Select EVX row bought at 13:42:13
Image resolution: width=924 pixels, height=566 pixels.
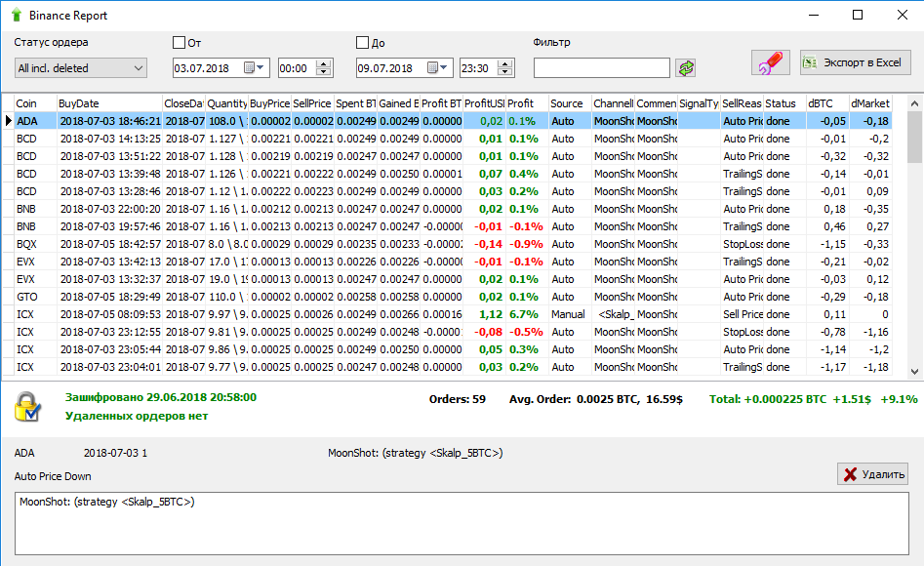click(453, 262)
